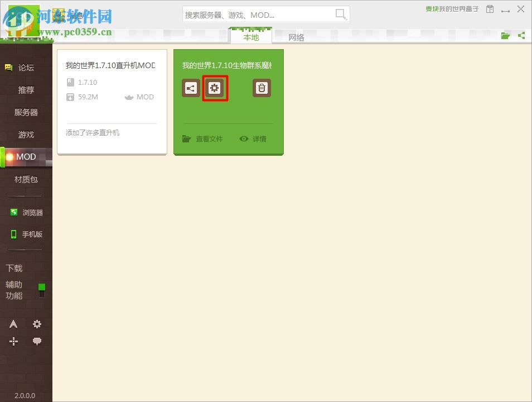The height and width of the screenshot is (402, 532).
Task: Click the share icon on the green MOD card
Action: coord(190,88)
